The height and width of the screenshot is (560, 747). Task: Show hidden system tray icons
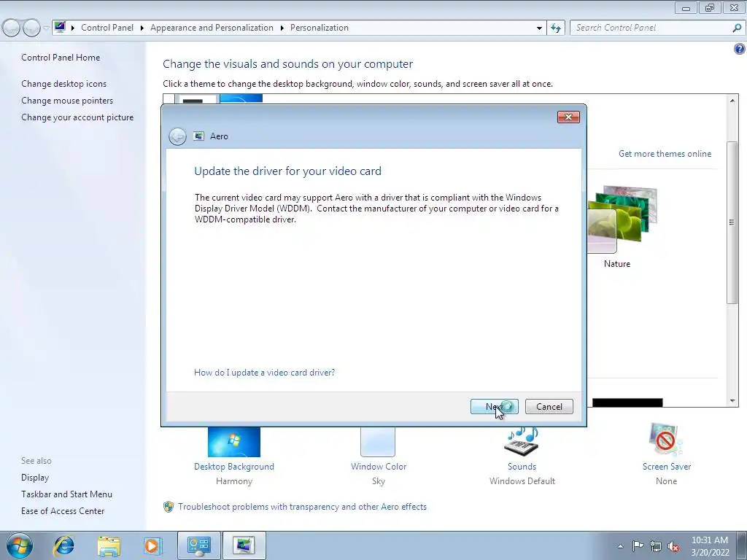[620, 546]
